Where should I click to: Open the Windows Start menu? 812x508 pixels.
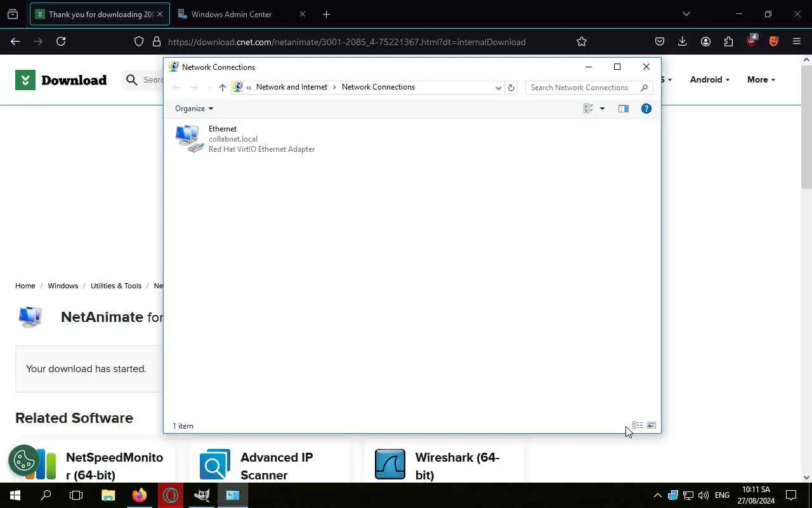(15, 495)
